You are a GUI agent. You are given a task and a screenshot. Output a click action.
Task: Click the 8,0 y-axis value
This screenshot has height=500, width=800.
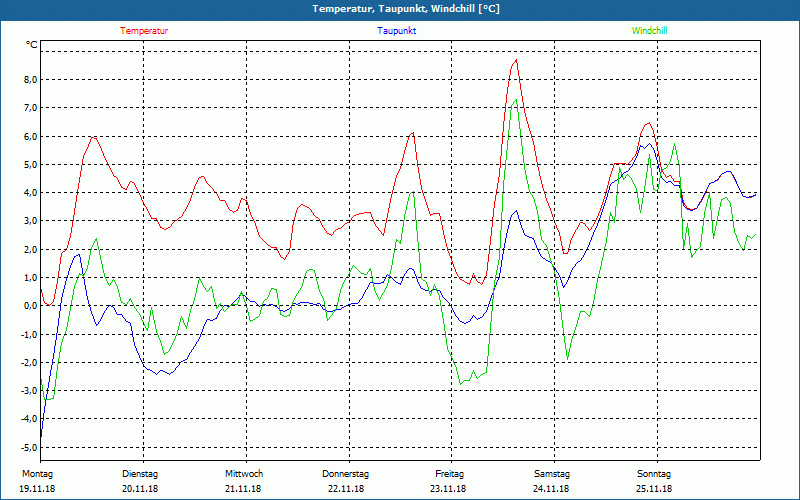click(x=29, y=80)
